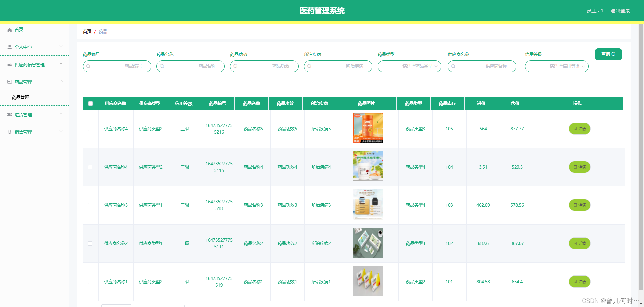644x307 pixels.
Task: Focus the 药品功效 input field
Action: click(264, 66)
